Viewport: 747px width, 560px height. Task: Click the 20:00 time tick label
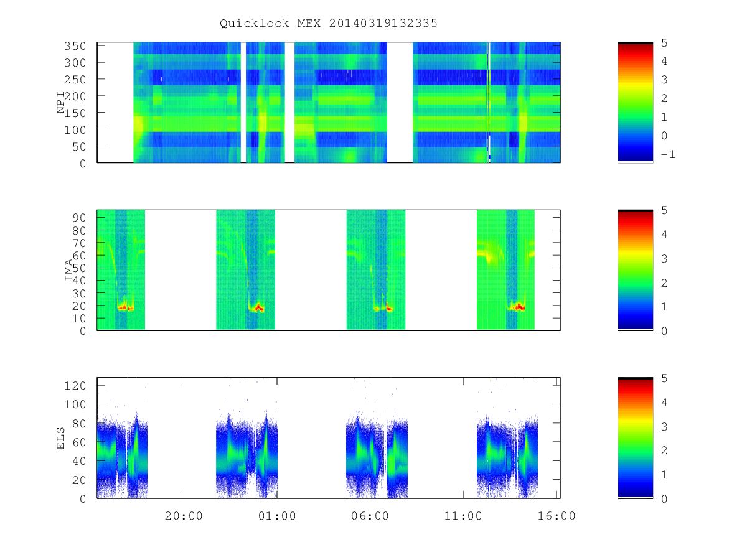[x=184, y=516]
